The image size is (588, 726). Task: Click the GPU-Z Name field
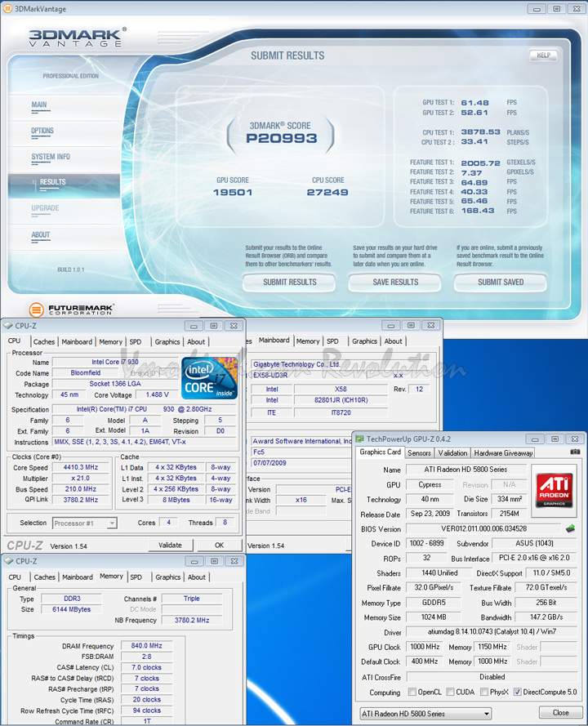pos(465,470)
